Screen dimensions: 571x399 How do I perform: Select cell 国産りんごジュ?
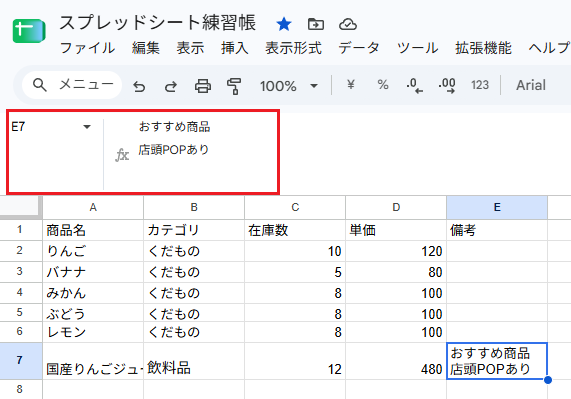pyautogui.click(x=93, y=361)
